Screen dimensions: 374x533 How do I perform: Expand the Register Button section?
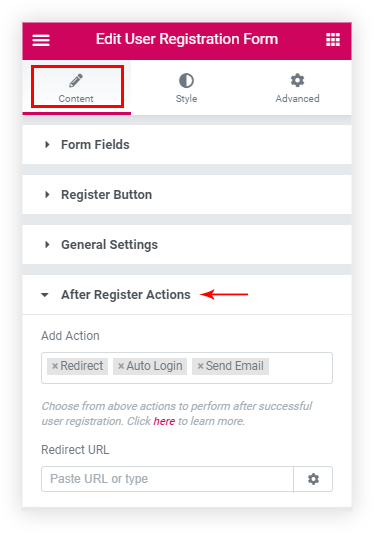tap(187, 195)
